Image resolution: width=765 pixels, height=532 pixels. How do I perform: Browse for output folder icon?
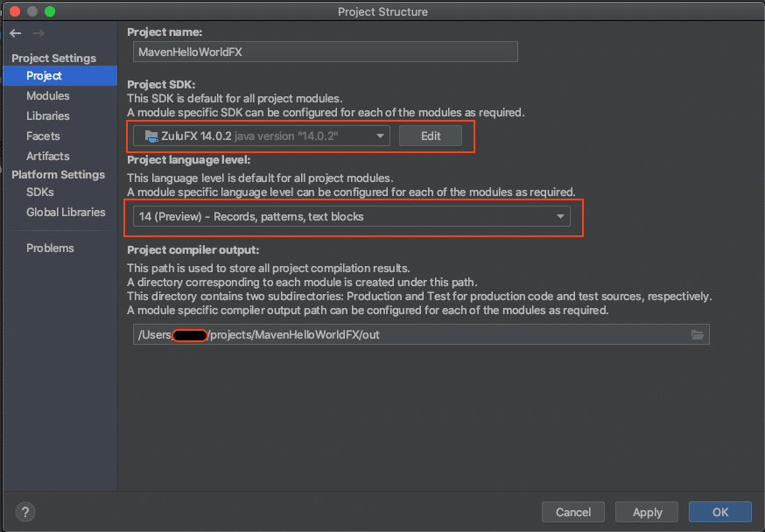point(698,334)
